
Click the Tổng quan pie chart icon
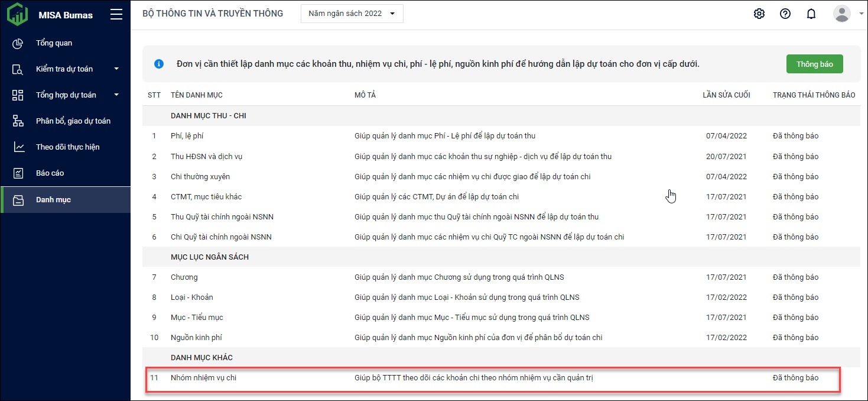pyautogui.click(x=18, y=43)
